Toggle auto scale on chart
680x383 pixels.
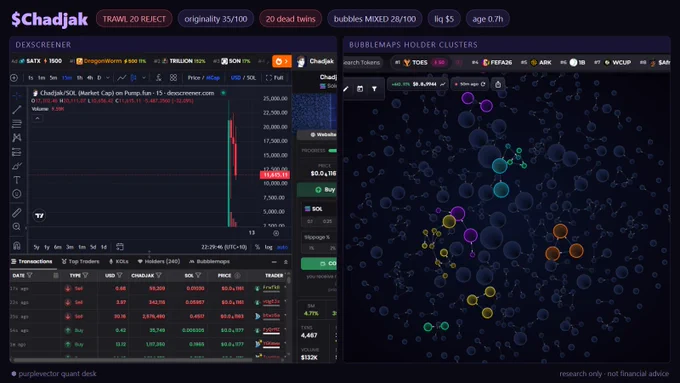pyautogui.click(x=282, y=247)
